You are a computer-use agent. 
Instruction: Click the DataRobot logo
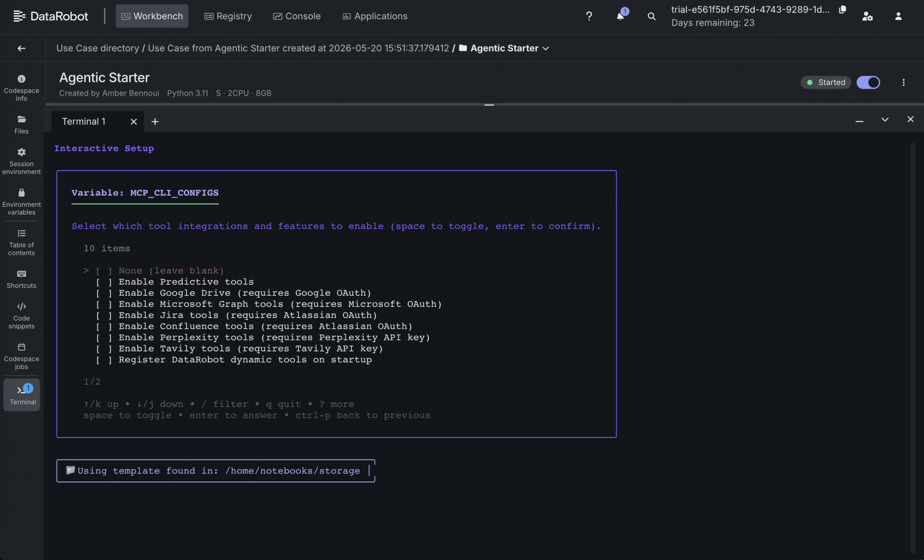point(51,16)
